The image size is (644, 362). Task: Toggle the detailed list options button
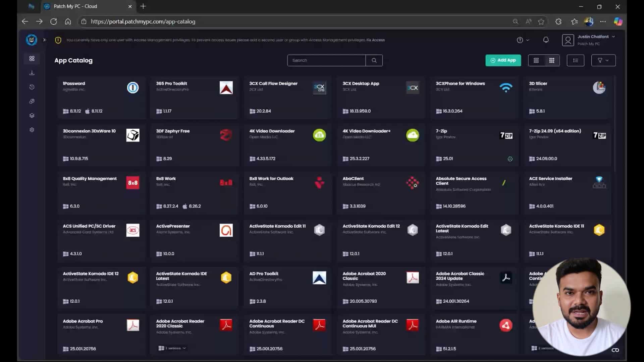point(576,60)
